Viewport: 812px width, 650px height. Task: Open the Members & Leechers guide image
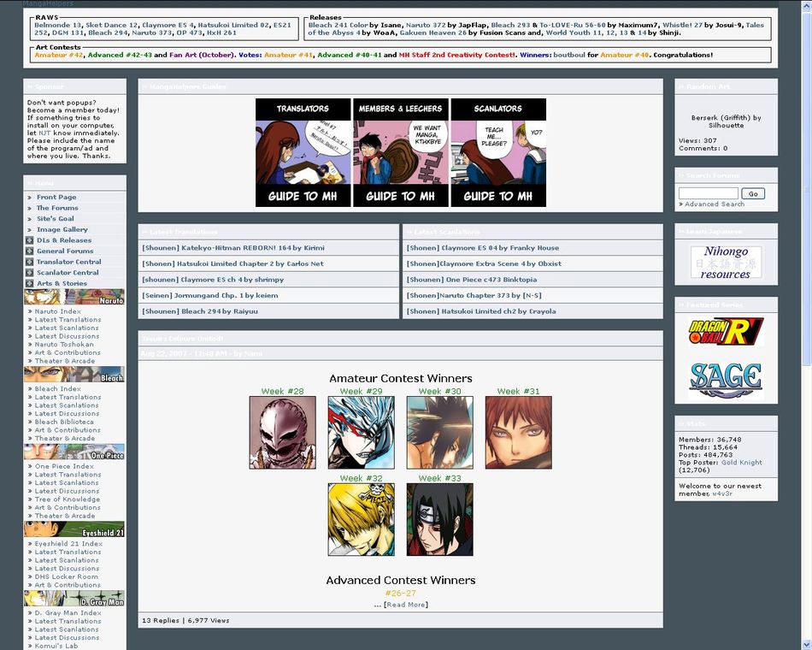[400, 153]
